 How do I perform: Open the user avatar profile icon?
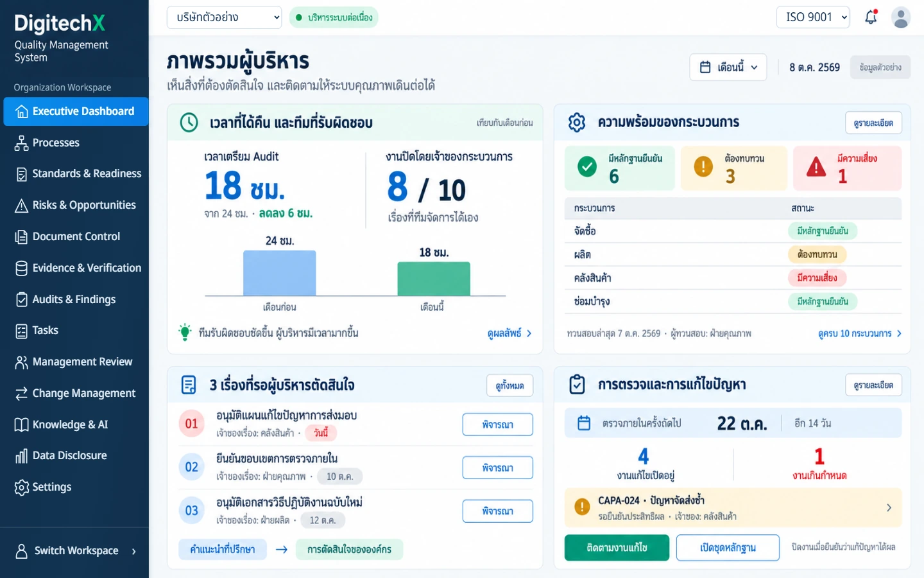[901, 17]
